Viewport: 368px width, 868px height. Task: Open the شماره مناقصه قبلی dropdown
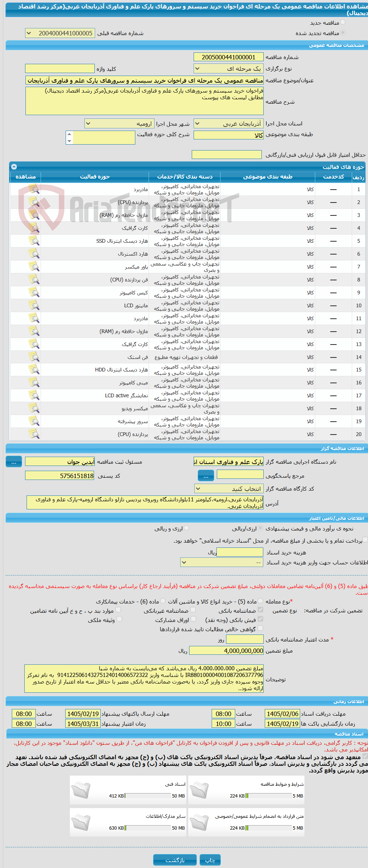pos(60,33)
